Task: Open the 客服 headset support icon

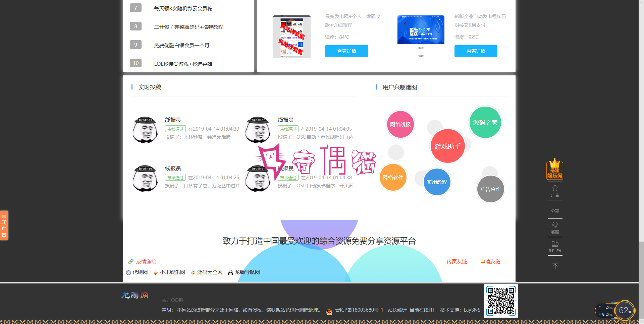Action: pyautogui.click(x=555, y=228)
